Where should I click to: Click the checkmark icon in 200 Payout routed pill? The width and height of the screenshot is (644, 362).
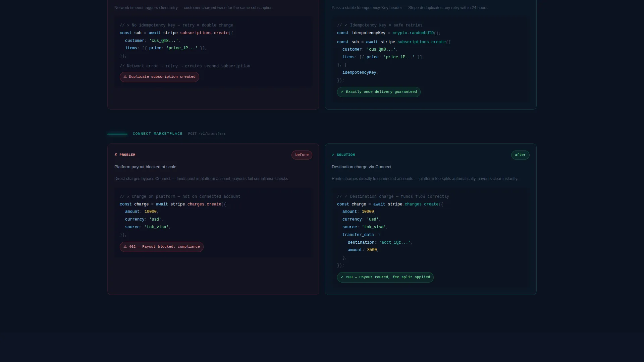tap(342, 277)
